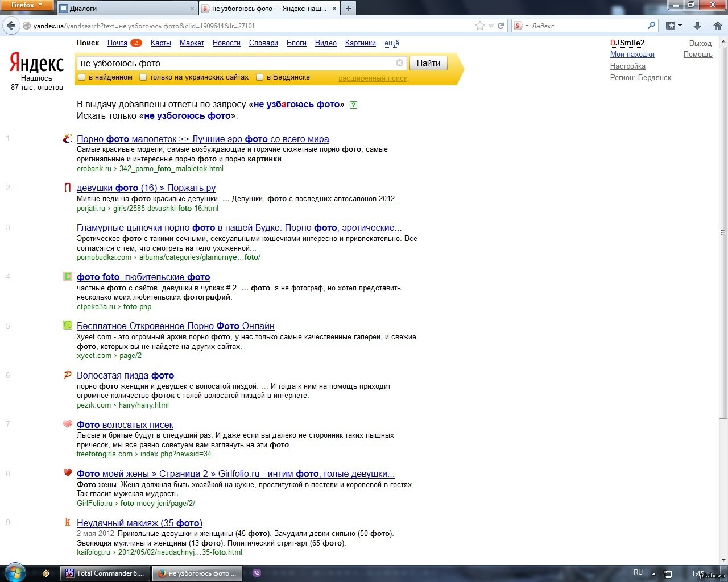Change the Регион setting link
728x582 pixels.
click(622, 78)
